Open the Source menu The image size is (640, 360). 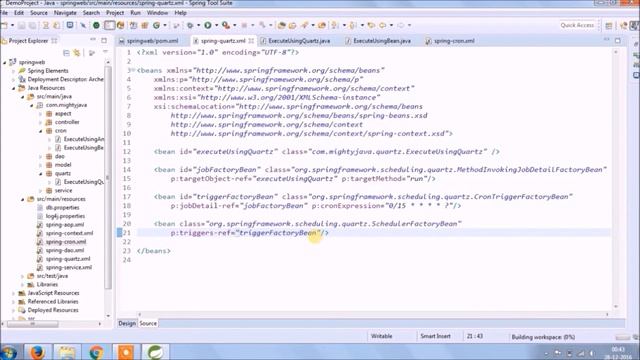pos(39,13)
